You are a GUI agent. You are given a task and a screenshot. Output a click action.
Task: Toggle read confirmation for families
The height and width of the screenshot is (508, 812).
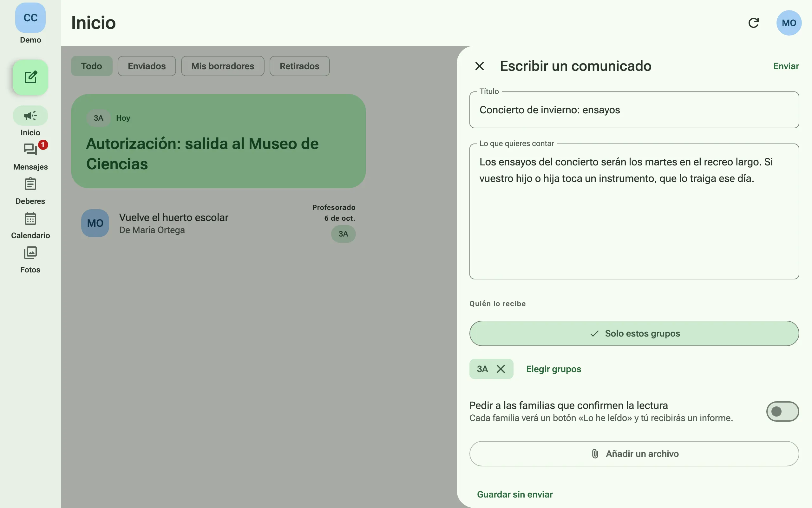click(783, 411)
